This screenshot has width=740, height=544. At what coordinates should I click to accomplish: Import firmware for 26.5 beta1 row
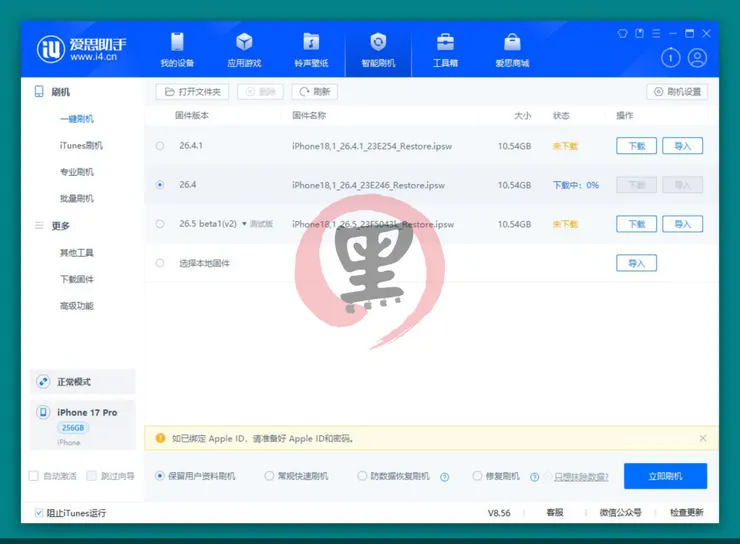coord(682,224)
